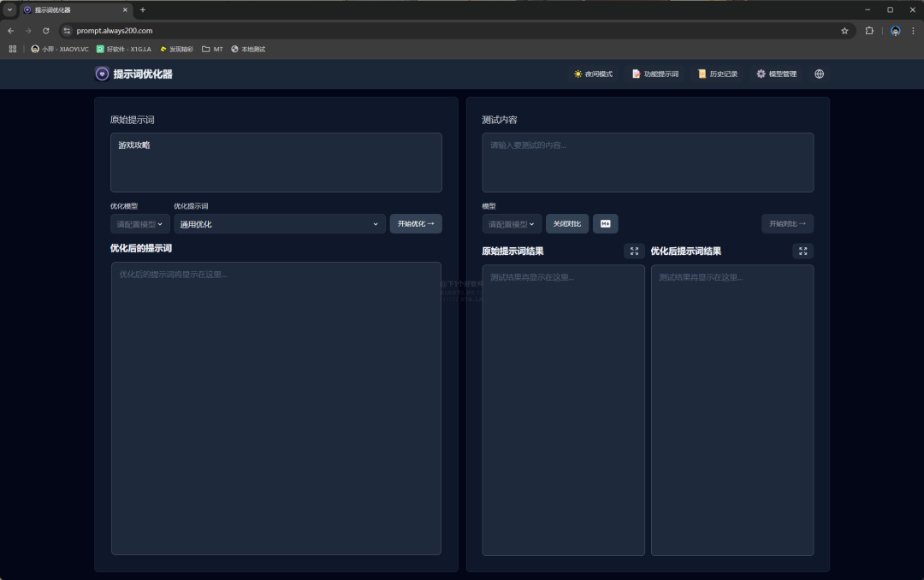Open the 好软件 - X1G.LA bookmark
The height and width of the screenshot is (580, 924).
click(123, 50)
